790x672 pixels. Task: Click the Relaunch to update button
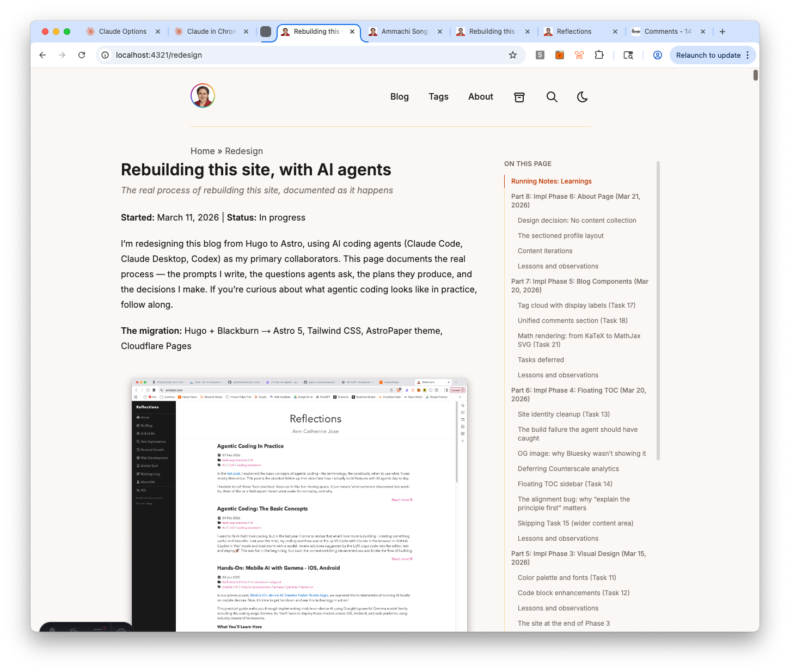click(x=708, y=55)
